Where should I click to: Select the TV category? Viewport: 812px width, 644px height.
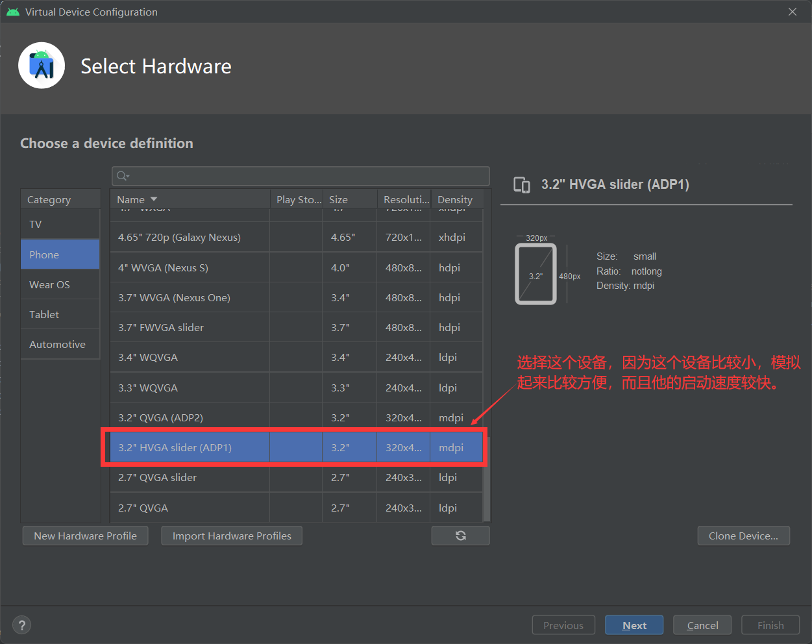pyautogui.click(x=60, y=224)
